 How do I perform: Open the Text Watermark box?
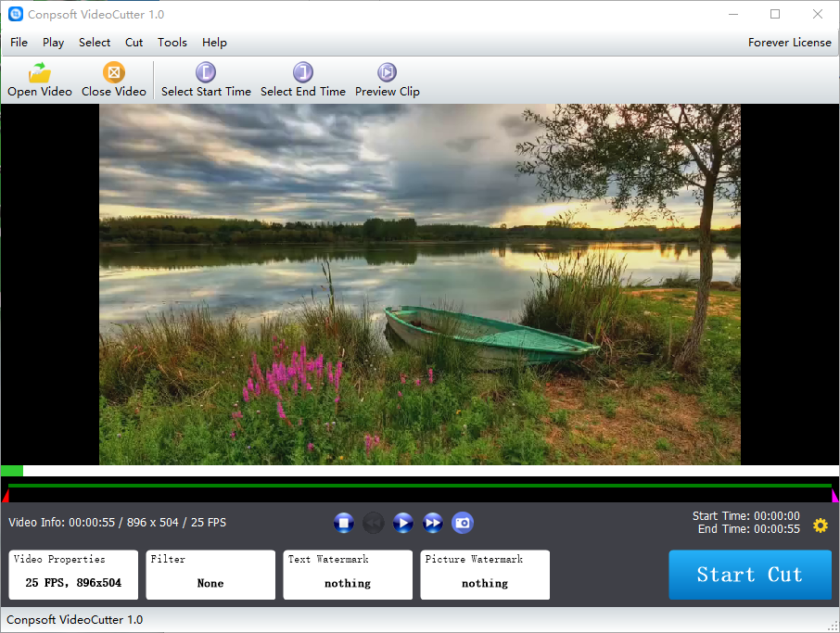click(x=348, y=575)
